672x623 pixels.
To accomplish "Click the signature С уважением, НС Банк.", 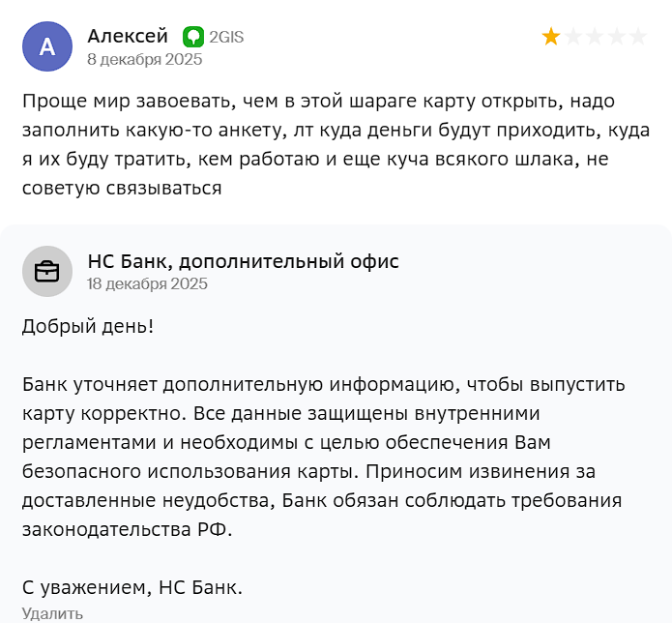I will (x=132, y=587).
